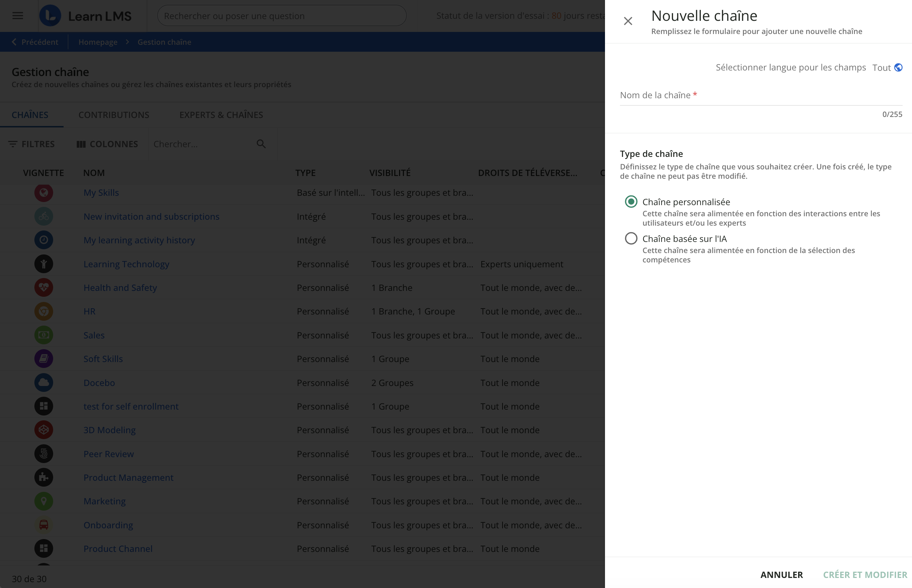This screenshot has height=588, width=912.
Task: Click the ANNULER button
Action: click(781, 574)
